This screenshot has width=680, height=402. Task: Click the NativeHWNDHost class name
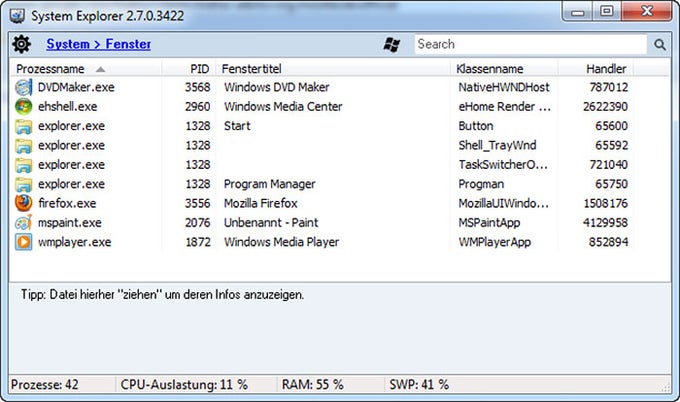click(x=504, y=87)
